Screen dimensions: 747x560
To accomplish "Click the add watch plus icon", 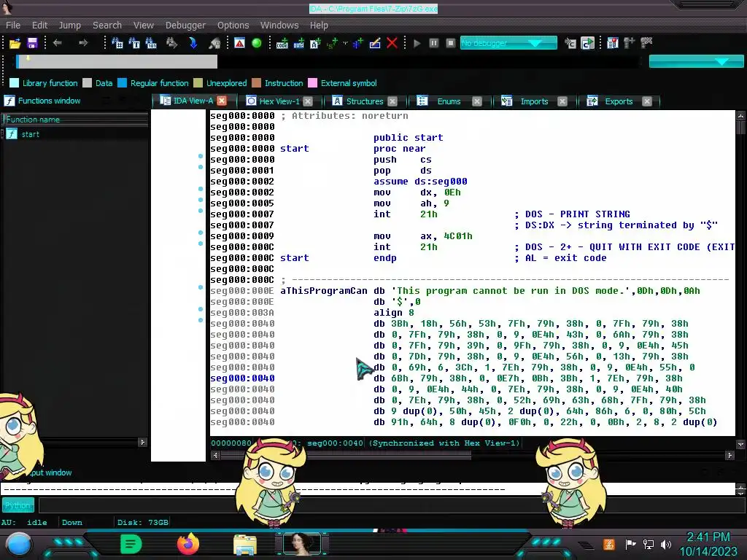I will point(630,43).
